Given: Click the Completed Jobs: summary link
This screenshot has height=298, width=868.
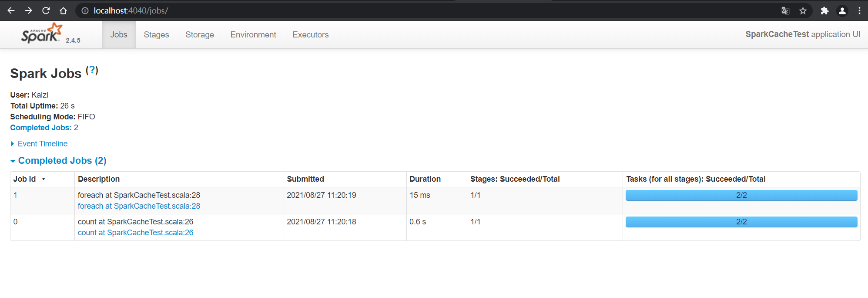Looking at the screenshot, I should 41,128.
